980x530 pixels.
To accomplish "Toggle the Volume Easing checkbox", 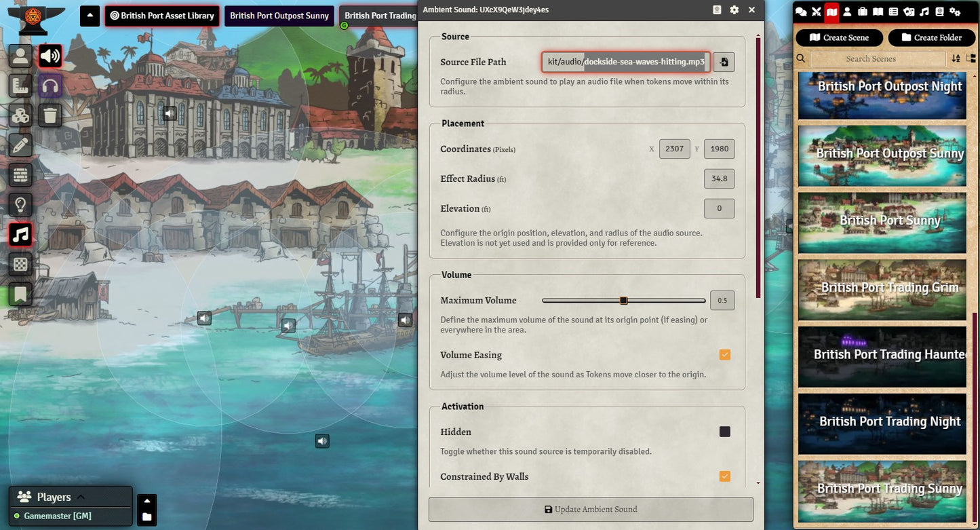I will click(724, 355).
